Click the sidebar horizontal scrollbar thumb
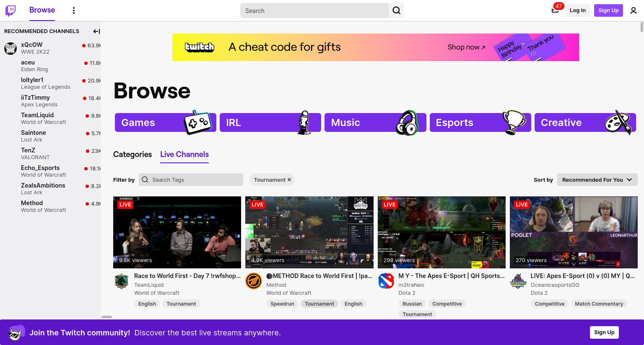This screenshot has width=644, height=345. coord(107,317)
